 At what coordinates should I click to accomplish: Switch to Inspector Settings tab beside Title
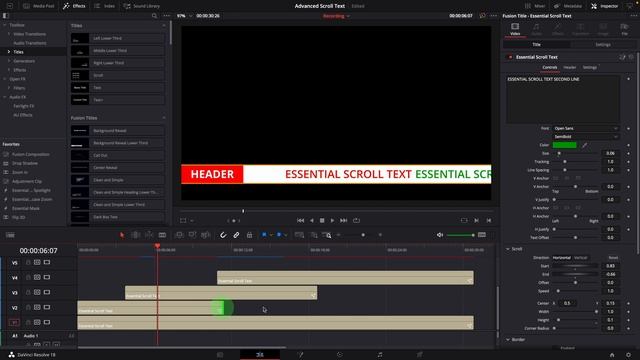point(602,44)
